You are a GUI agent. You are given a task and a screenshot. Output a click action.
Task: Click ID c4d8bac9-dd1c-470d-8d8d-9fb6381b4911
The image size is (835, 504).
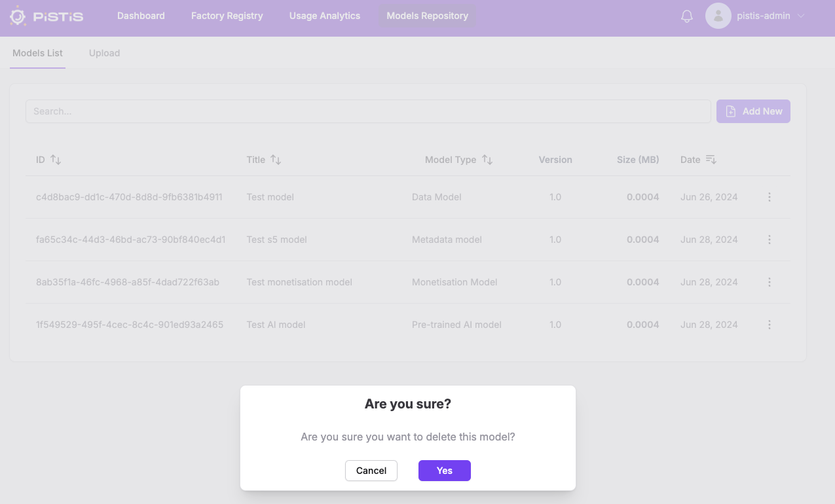[x=129, y=197]
